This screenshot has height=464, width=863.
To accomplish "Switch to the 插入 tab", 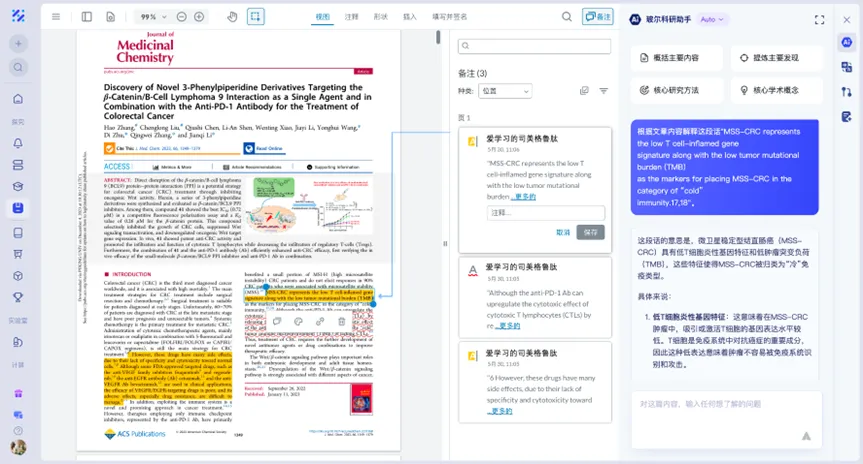I will [x=410, y=17].
